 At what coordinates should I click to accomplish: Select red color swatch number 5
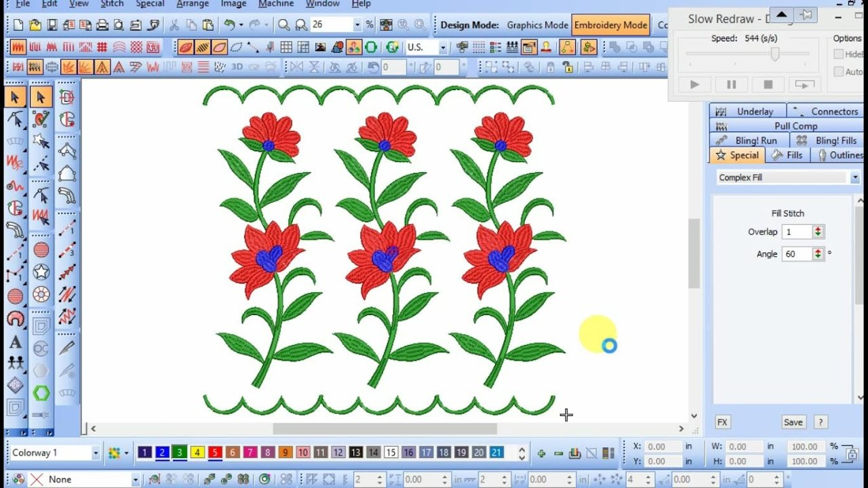point(215,453)
